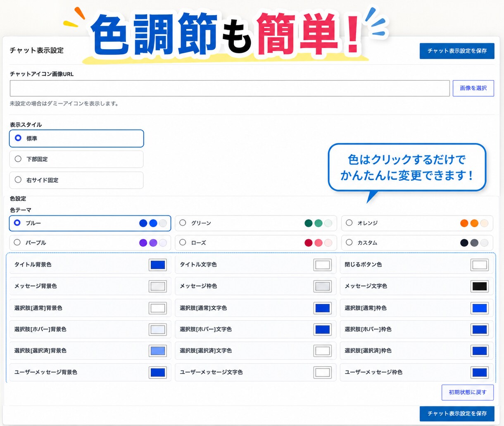
Task: Click the 選択肢[選択済]文字色 swatch
Action: pyautogui.click(x=323, y=351)
